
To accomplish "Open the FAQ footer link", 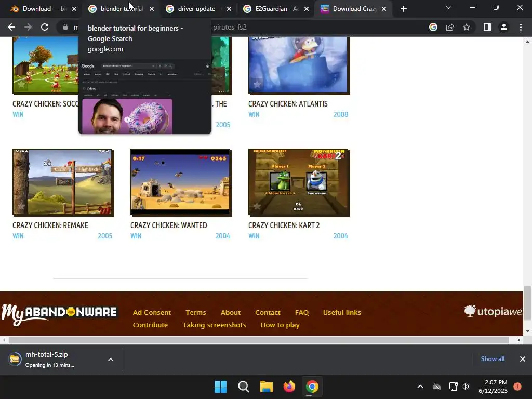I will pos(302,312).
